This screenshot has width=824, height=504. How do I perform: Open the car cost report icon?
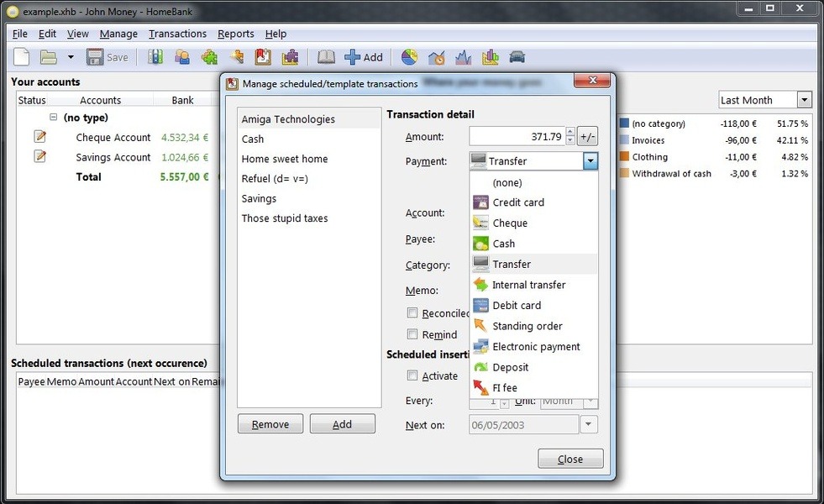pyautogui.click(x=517, y=57)
